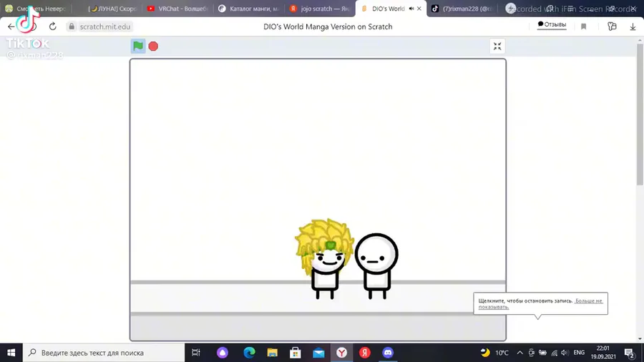Screen dimensions: 644x362
Task: Click the DIO blond-haired character sprite
Action: point(324,258)
